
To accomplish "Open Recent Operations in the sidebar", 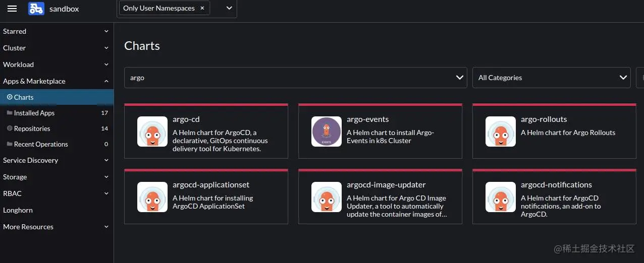I will click(57, 144).
